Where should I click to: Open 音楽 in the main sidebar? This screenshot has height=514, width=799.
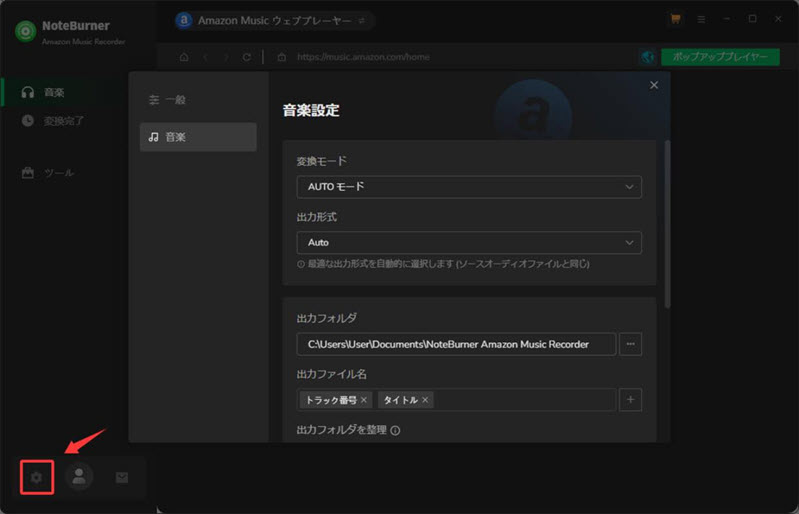[x=54, y=92]
